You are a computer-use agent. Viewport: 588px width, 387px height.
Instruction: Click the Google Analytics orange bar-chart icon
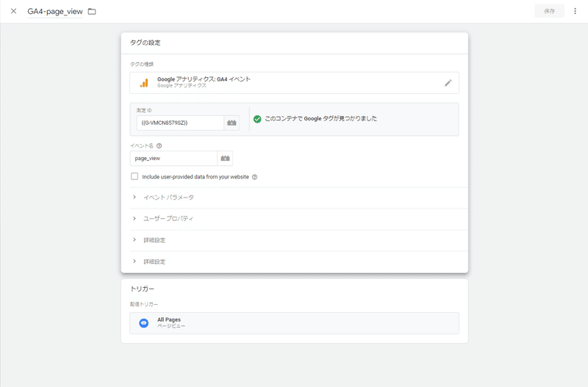pyautogui.click(x=144, y=83)
